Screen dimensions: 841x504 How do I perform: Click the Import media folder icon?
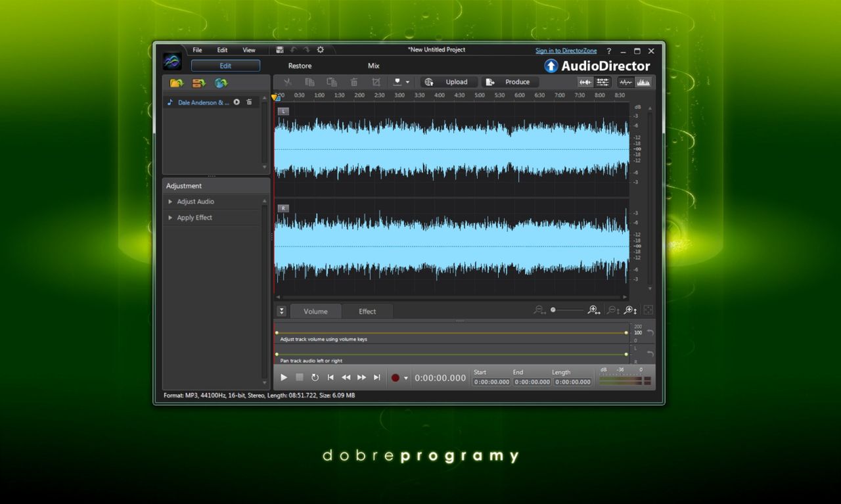(176, 83)
